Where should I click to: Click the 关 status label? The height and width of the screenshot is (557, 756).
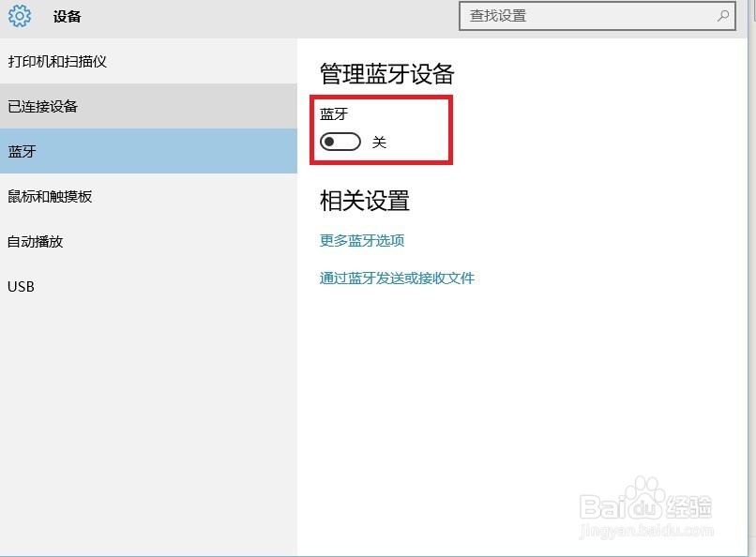tap(379, 143)
